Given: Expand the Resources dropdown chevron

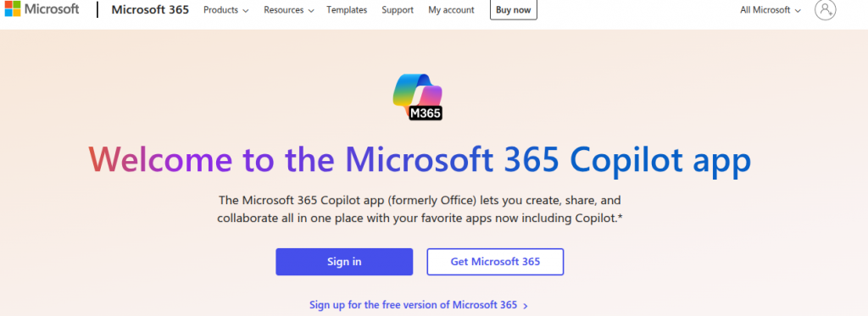Looking at the screenshot, I should click(310, 10).
